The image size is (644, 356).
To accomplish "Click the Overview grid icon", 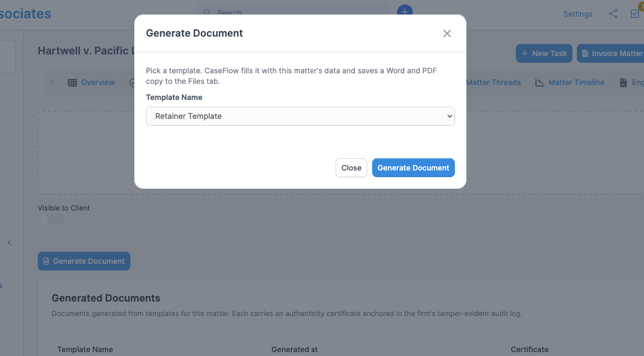I will [72, 83].
